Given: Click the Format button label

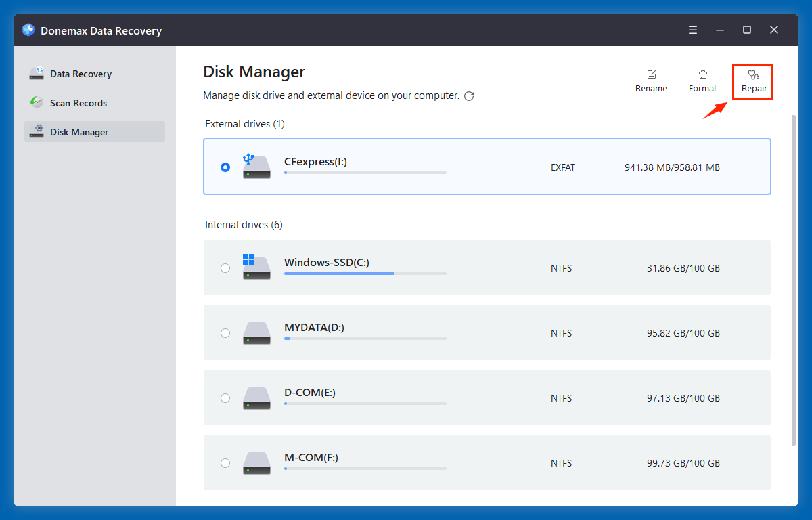Looking at the screenshot, I should coord(702,88).
